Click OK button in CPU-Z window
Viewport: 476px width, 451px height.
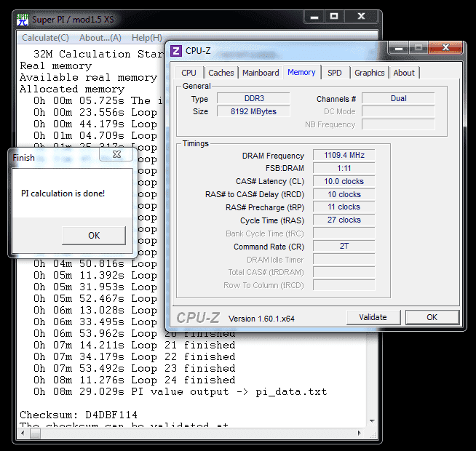[x=432, y=317]
